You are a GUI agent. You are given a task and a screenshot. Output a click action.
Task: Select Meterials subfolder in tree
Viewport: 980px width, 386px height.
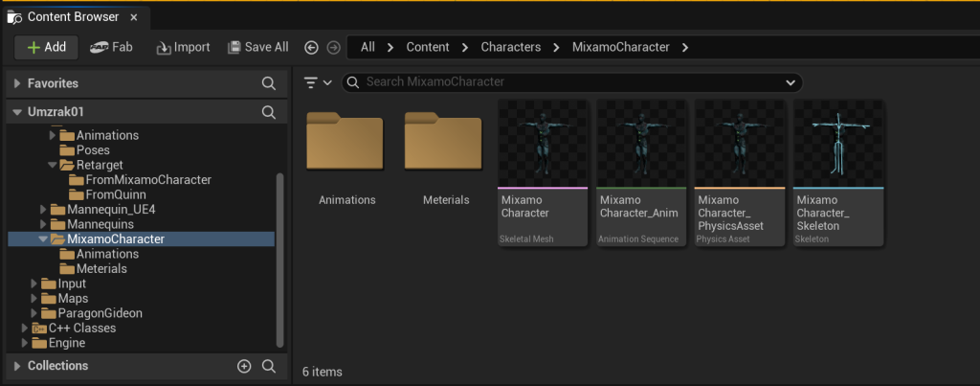click(93, 269)
